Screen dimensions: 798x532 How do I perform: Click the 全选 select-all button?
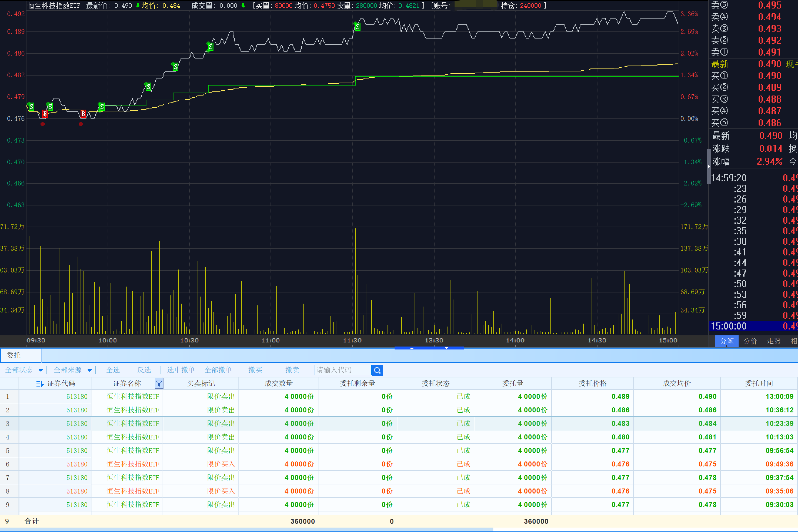click(113, 370)
